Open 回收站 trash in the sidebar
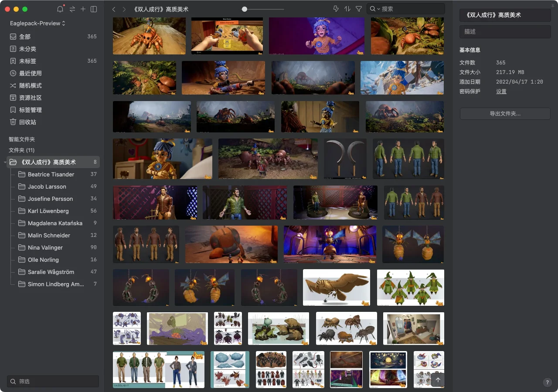558x392 pixels. 53,122
